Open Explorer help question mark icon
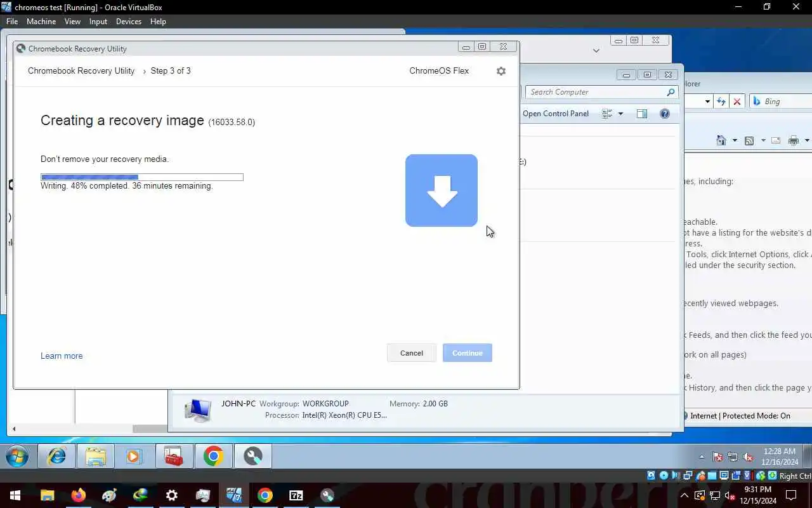Image resolution: width=812 pixels, height=508 pixels. [x=665, y=114]
